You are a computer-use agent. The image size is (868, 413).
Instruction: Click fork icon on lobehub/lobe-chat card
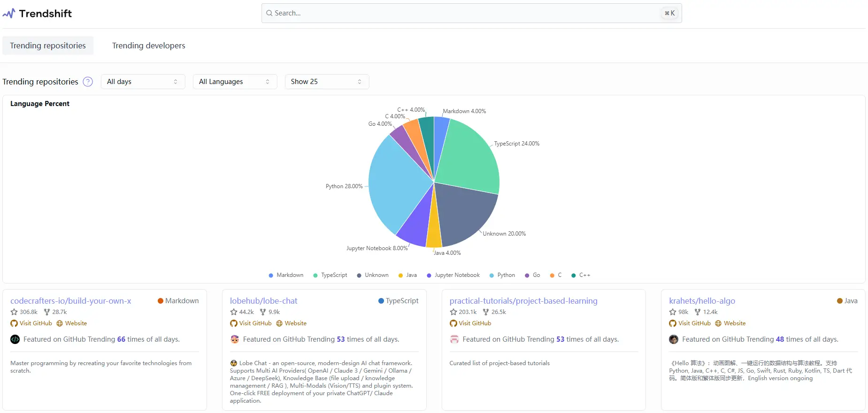(263, 312)
